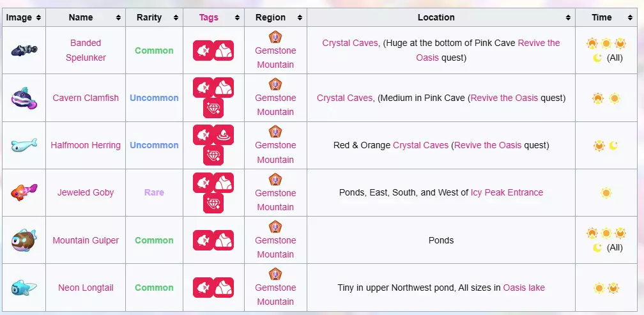This screenshot has width=644, height=315.
Task: Click the Gemstone Mountain region icon for Cavern Clamfish
Action: coord(275,84)
